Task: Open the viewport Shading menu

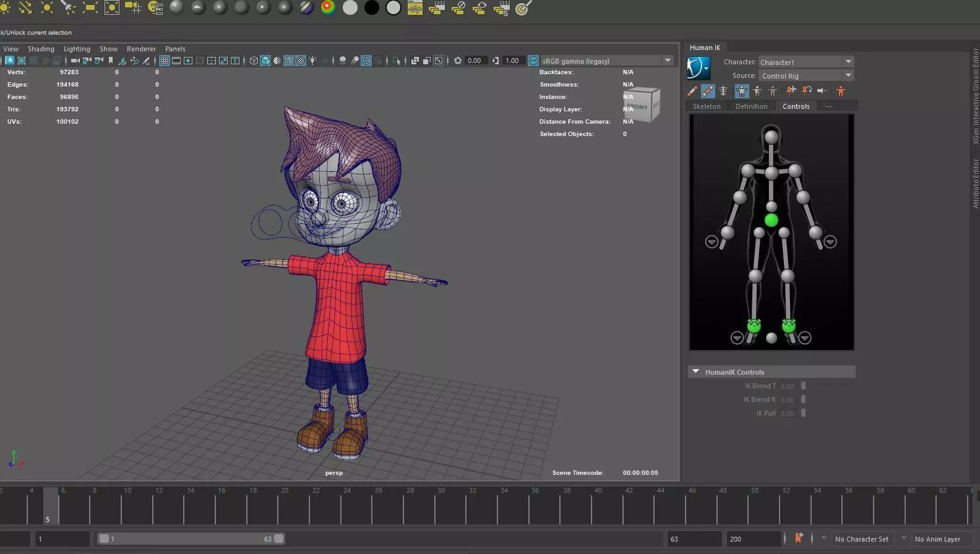Action: pyautogui.click(x=41, y=49)
